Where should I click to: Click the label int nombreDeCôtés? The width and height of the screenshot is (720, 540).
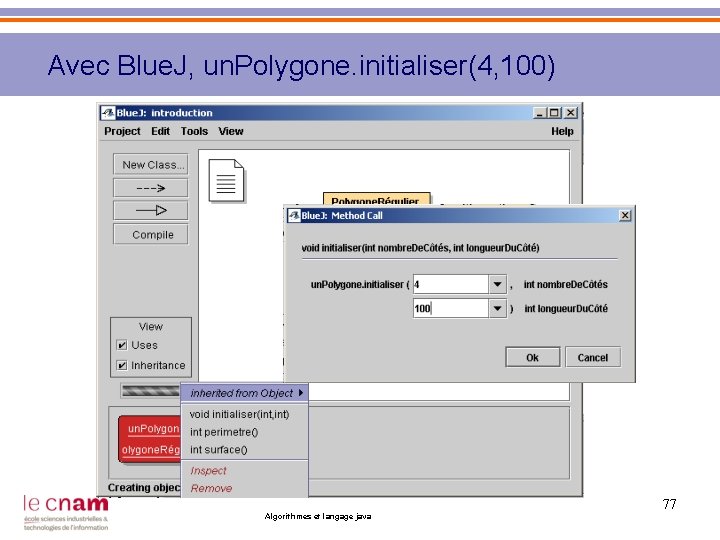[x=566, y=285]
